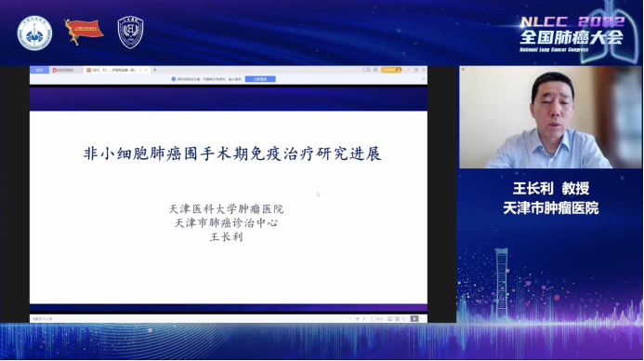Switch to normal view icon
The height and width of the screenshot is (361, 644).
pos(389,318)
